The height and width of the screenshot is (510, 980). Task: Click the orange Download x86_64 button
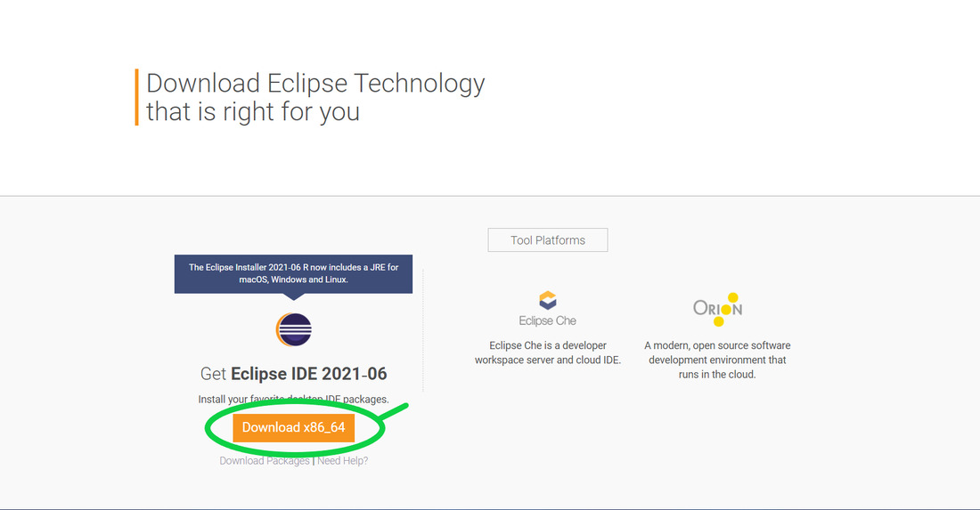pyautogui.click(x=294, y=427)
